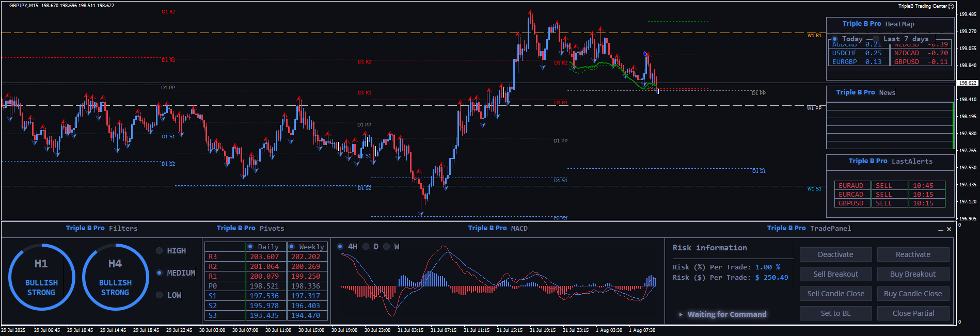Viewport: 980px width, 336px height.
Task: Show Last 7 days in HeatMap
Action: point(876,39)
